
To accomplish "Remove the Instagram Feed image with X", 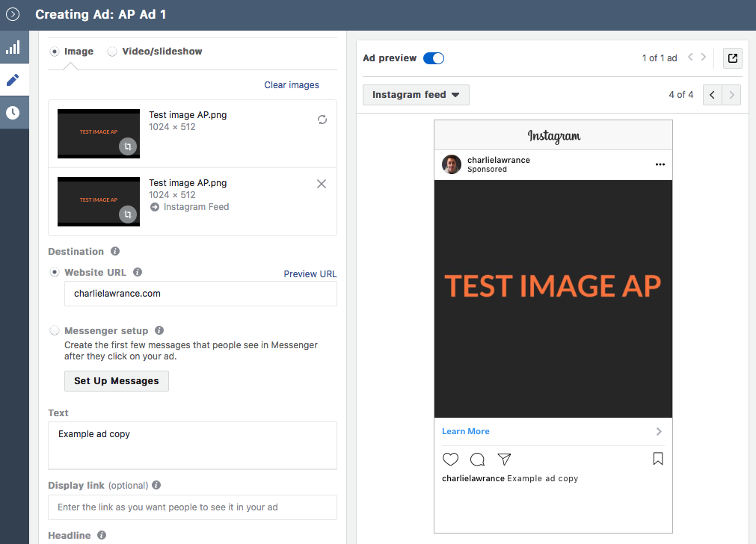I will coord(322,184).
